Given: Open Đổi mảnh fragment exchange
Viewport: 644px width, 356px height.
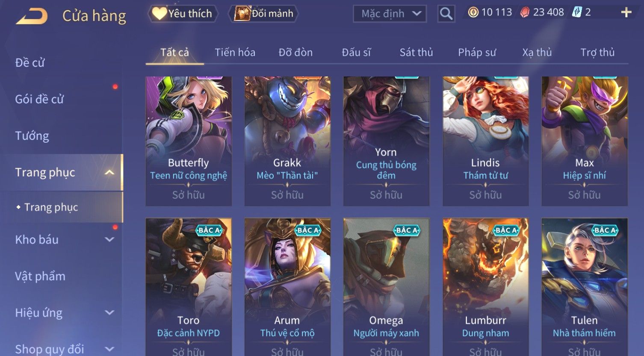Looking at the screenshot, I should point(264,14).
